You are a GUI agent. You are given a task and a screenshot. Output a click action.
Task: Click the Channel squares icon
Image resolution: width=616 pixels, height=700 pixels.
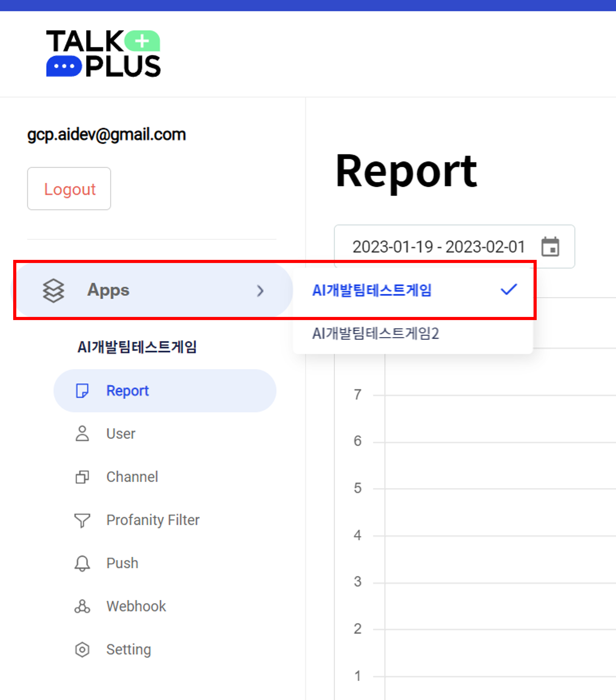[82, 477]
